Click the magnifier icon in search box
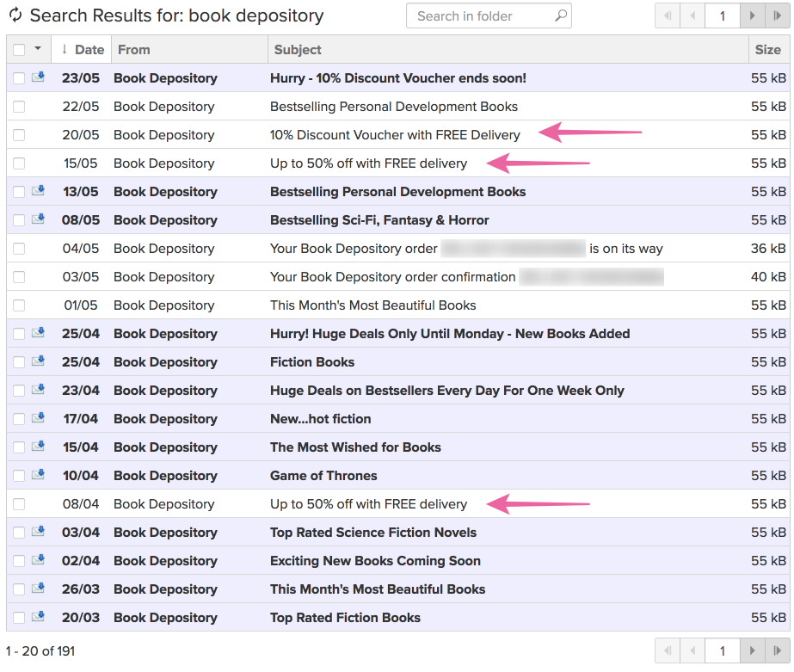Image resolution: width=794 pixels, height=672 pixels. coord(561,15)
